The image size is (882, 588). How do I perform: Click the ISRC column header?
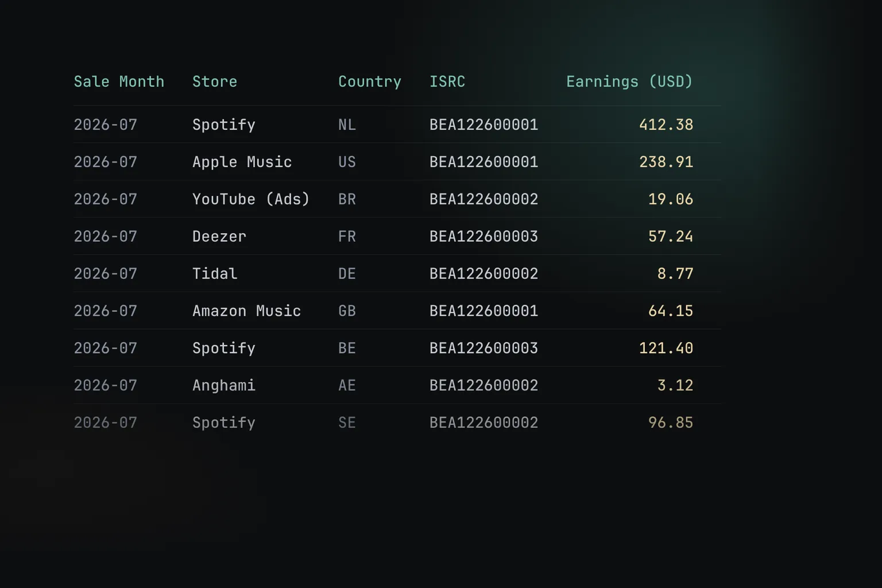pyautogui.click(x=447, y=82)
